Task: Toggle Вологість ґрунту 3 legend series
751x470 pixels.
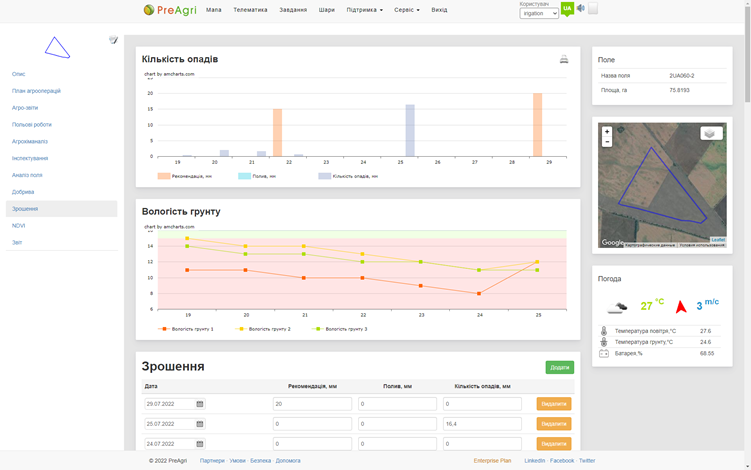Action: (340, 329)
